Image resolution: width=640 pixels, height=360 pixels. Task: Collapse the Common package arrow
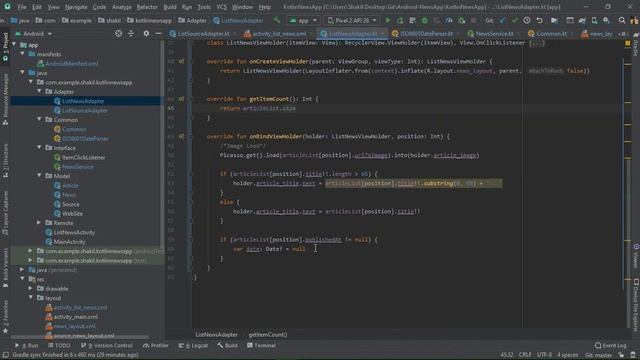(x=40, y=120)
